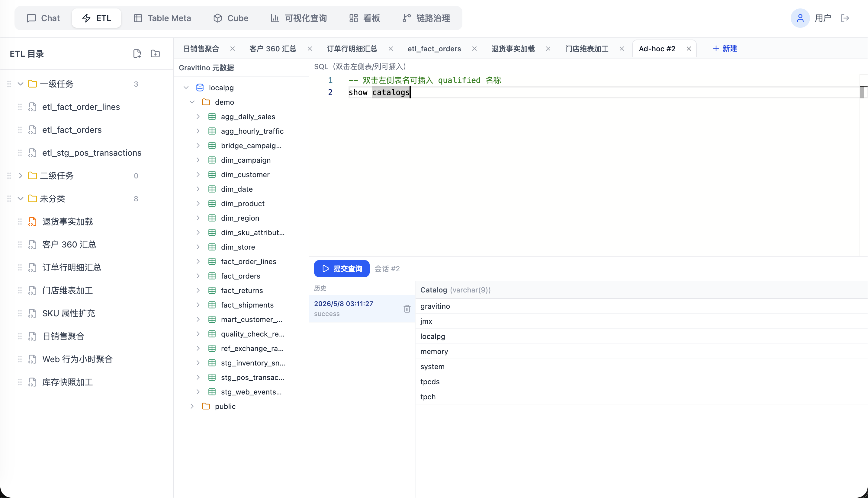Image resolution: width=868 pixels, height=498 pixels.
Task: Click the new folder icon in ETL 目录
Action: pyautogui.click(x=155, y=54)
